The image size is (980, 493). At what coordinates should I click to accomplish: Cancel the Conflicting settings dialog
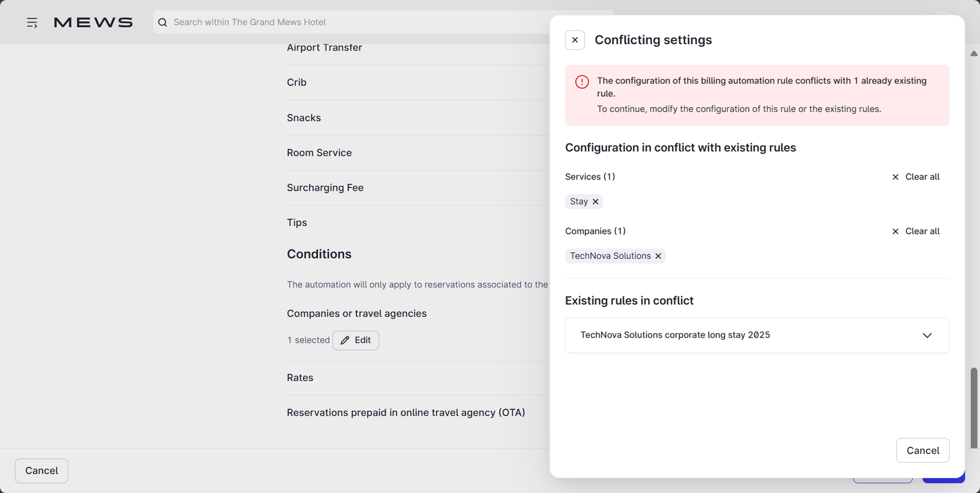[x=923, y=450]
